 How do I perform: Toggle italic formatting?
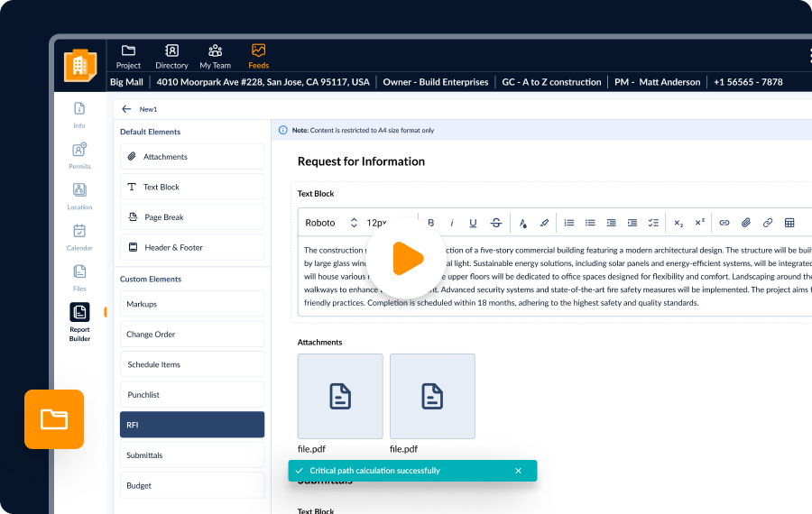(x=452, y=223)
